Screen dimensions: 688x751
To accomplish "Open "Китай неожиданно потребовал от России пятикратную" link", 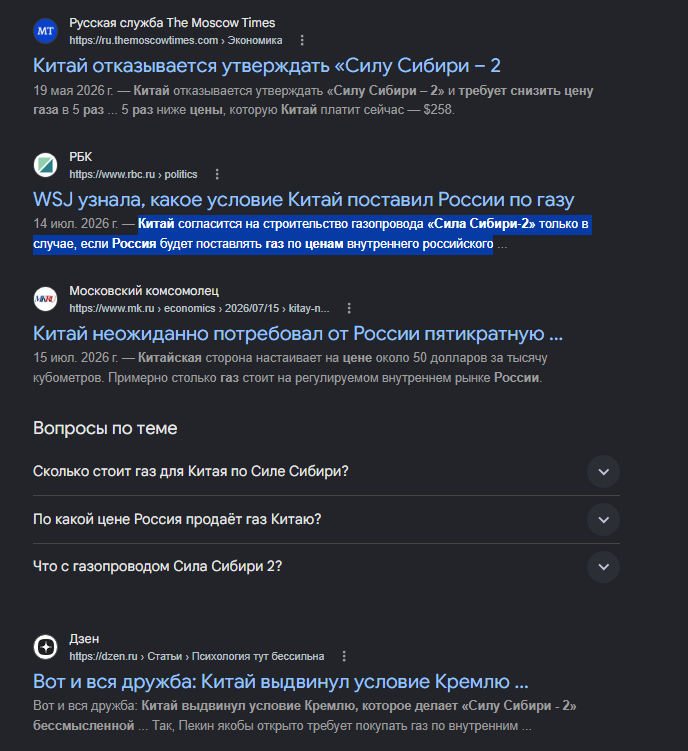I will [x=298, y=334].
